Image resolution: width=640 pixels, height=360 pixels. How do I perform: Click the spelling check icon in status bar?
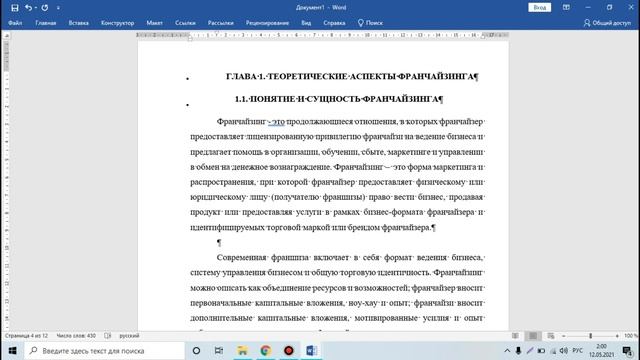[x=107, y=336]
